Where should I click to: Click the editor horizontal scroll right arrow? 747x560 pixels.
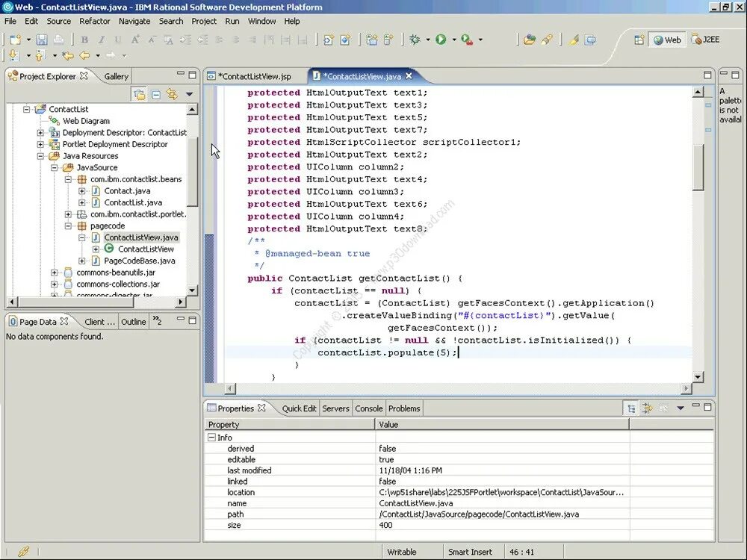[686, 388]
